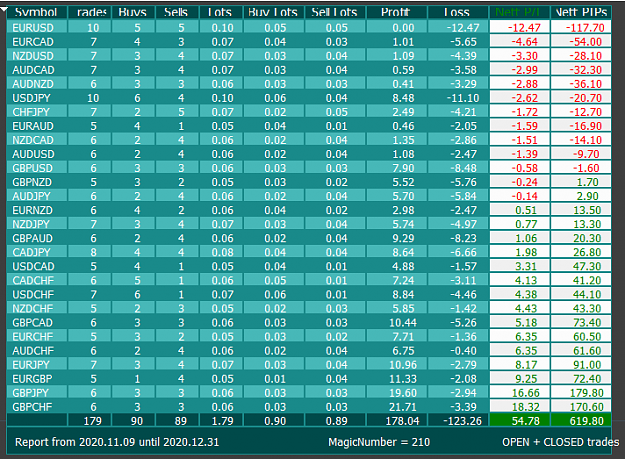The height and width of the screenshot is (459, 625).
Task: Click the OPEN + CLOSED trades label
Action: 561,442
